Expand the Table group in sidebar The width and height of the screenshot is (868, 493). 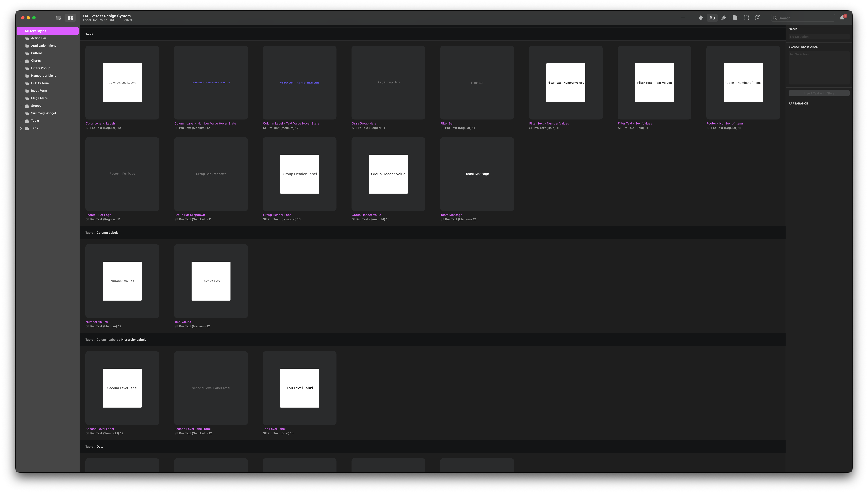21,121
